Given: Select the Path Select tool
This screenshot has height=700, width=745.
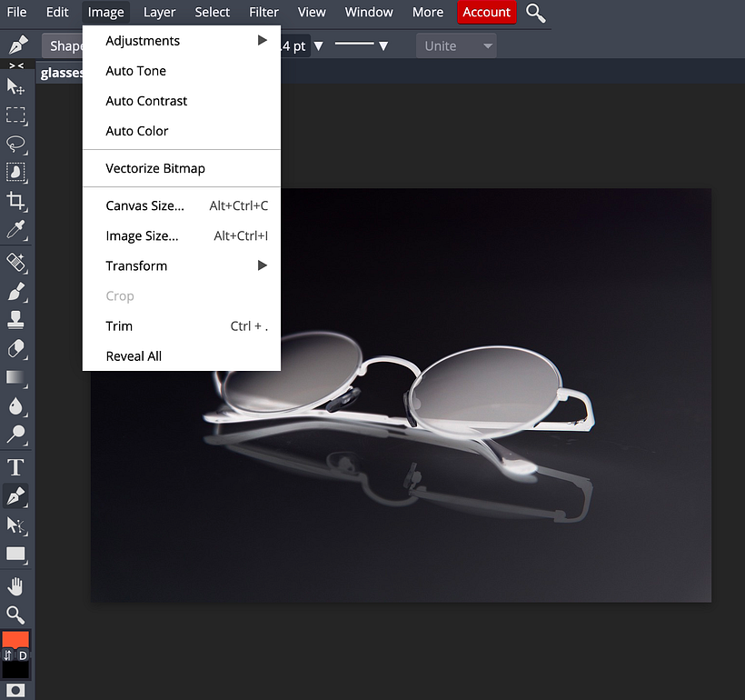Looking at the screenshot, I should (x=15, y=525).
